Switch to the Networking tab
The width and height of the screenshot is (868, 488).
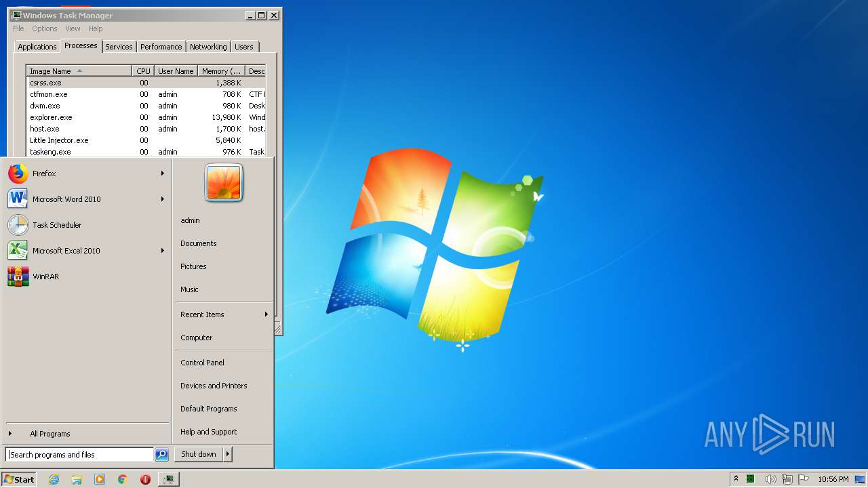[x=208, y=47]
